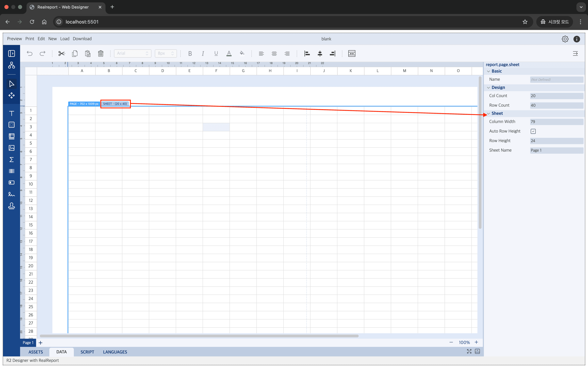Toggle Italic formatting
This screenshot has height=368, width=588.
click(x=203, y=53)
